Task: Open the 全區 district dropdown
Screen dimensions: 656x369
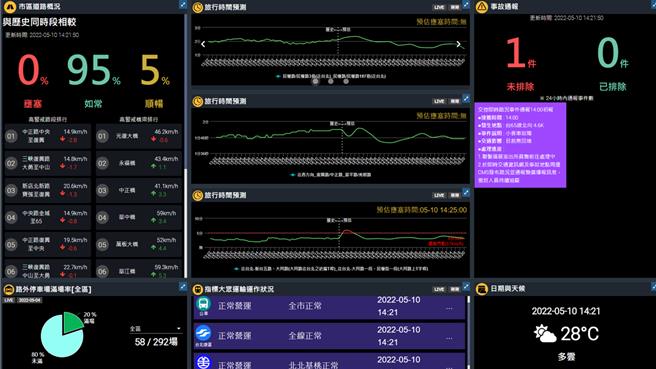Action: click(155, 329)
